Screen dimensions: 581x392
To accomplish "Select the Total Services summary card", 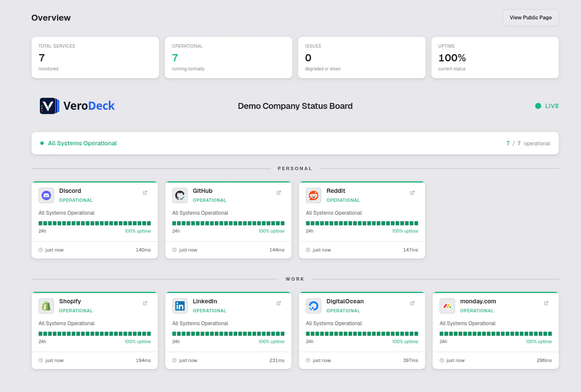I will (x=95, y=57).
